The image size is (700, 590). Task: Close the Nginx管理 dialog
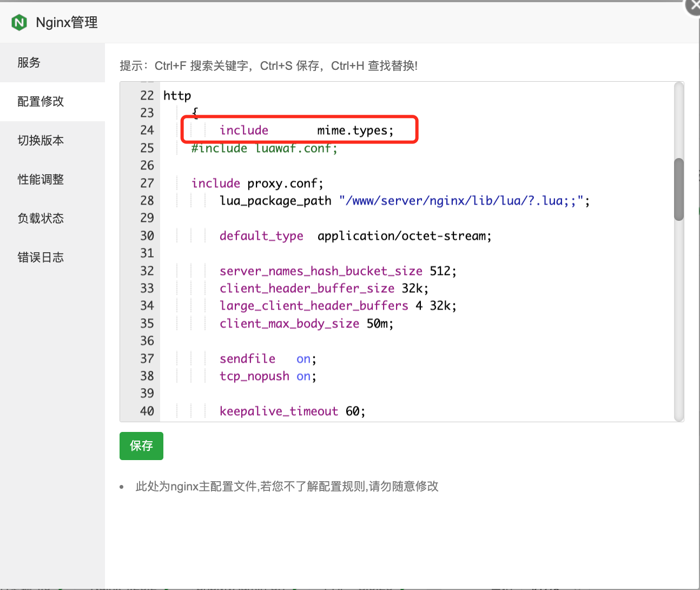point(694,6)
